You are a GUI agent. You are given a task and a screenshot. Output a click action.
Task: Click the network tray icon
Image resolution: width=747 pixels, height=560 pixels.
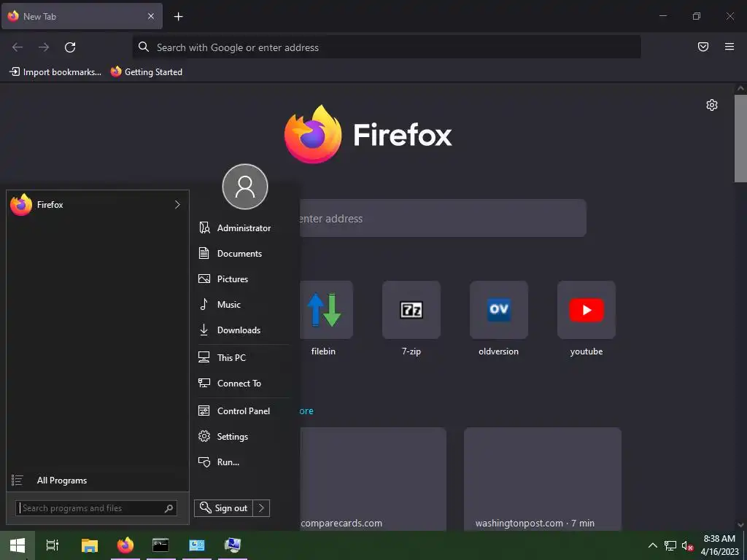click(x=670, y=545)
